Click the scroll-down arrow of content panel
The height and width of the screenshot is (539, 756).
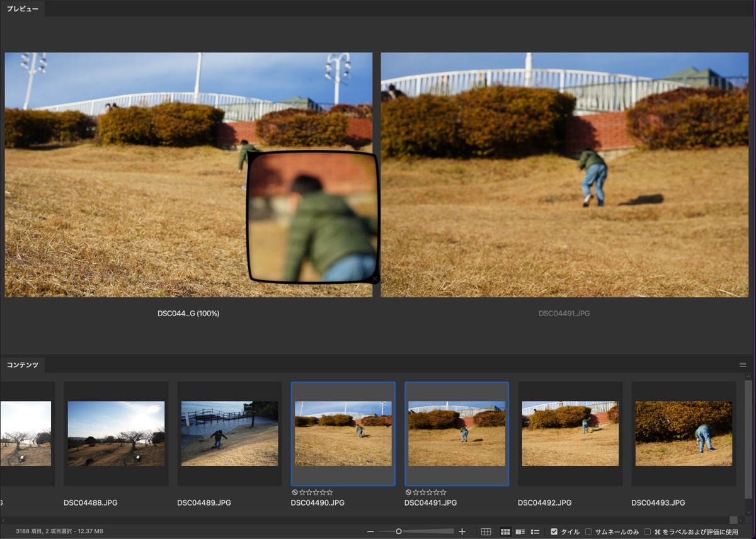click(x=748, y=512)
